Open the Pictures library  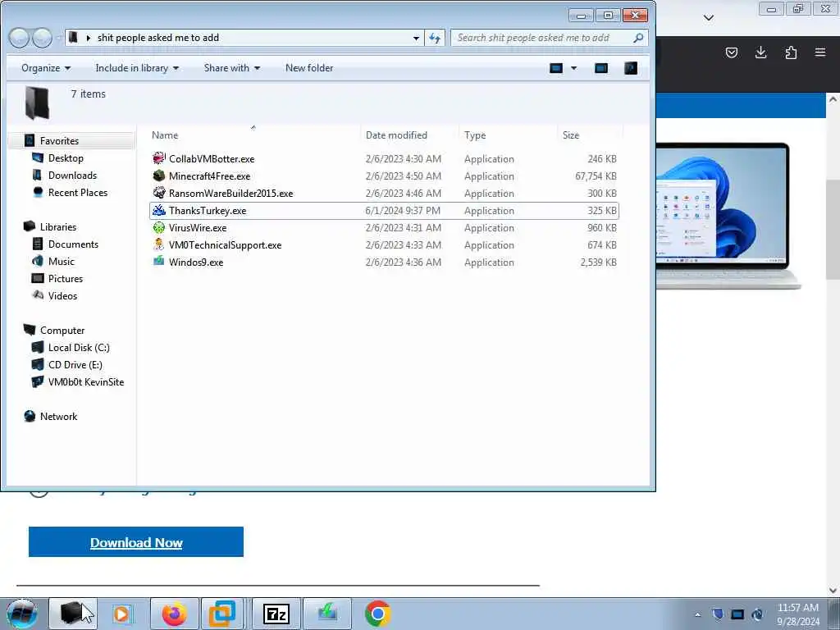pyautogui.click(x=66, y=279)
